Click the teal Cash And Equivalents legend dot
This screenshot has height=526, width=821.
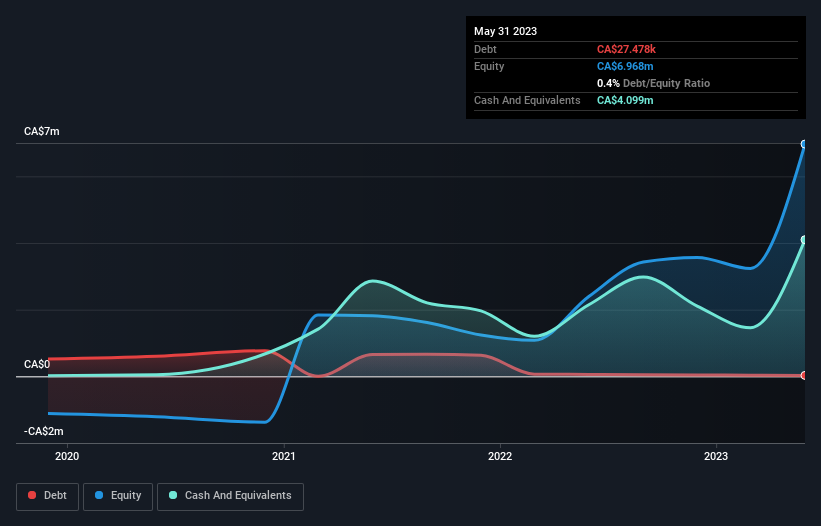173,495
